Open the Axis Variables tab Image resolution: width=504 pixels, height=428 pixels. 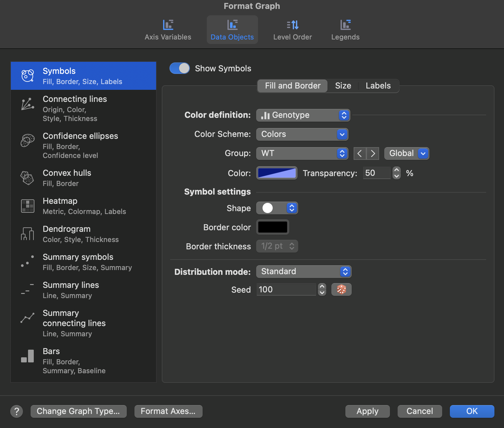point(168,30)
